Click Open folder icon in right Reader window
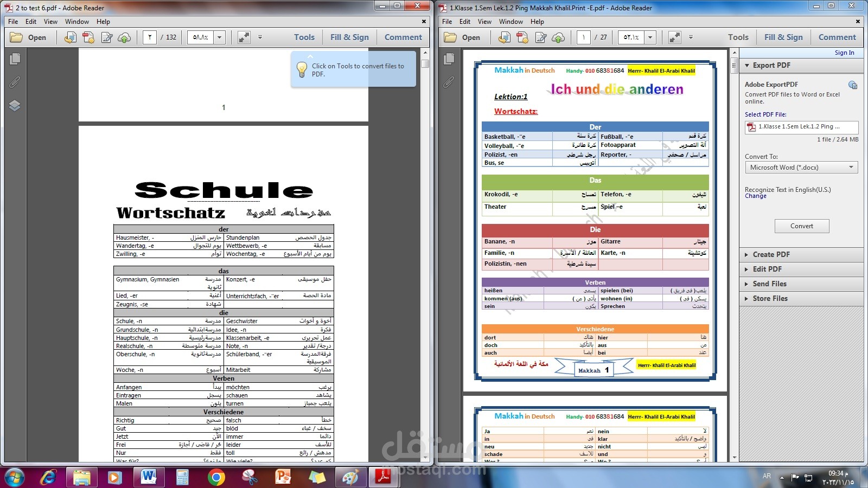This screenshot has width=868, height=488. (x=451, y=37)
